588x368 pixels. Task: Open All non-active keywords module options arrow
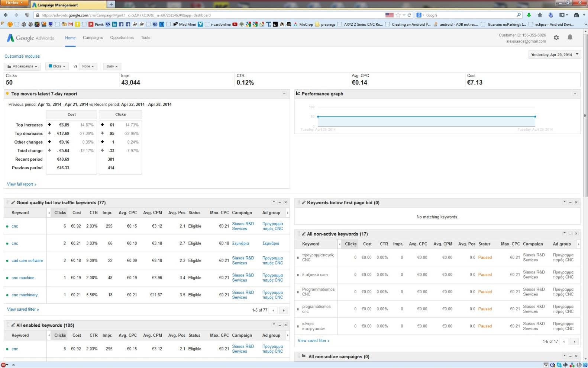tap(564, 233)
